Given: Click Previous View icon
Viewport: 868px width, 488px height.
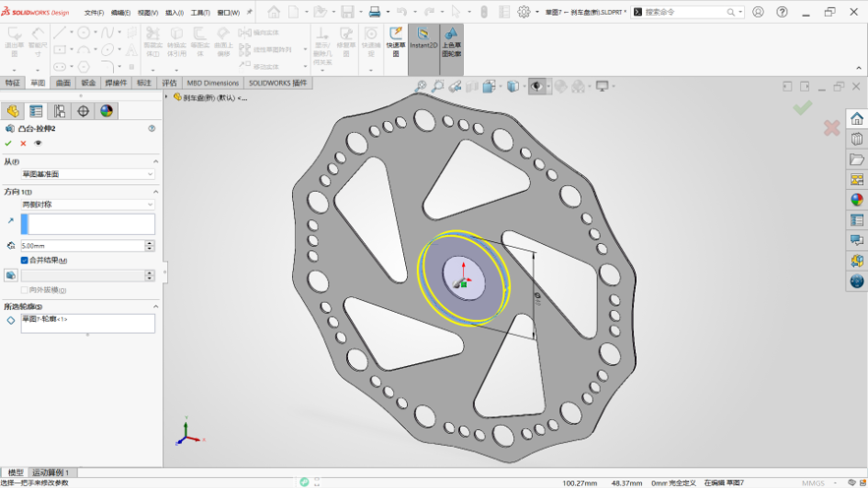Looking at the screenshot, I should pyautogui.click(x=455, y=87).
